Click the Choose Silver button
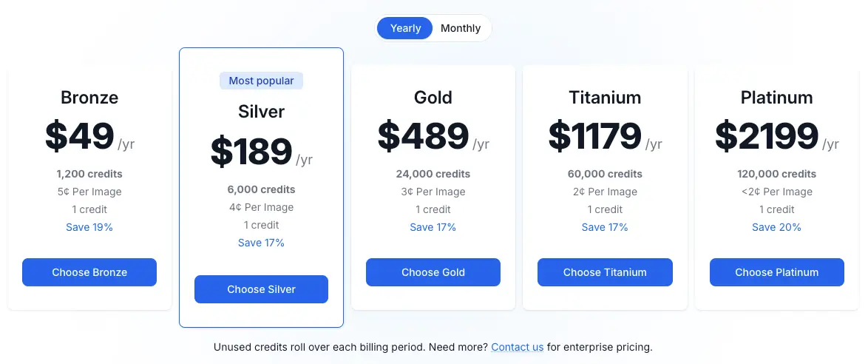The width and height of the screenshot is (868, 364). [x=261, y=289]
